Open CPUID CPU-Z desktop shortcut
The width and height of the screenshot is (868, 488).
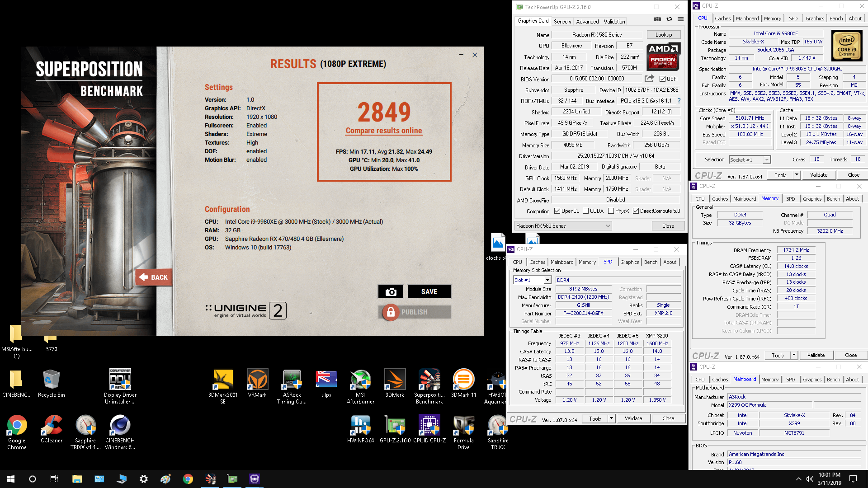(x=429, y=429)
